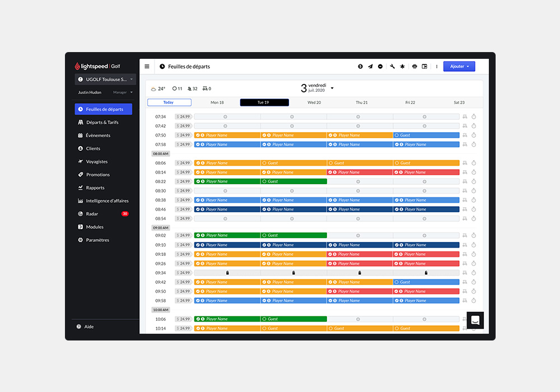Click the dollar payment icon in toolbar
560x392 pixels.
(361, 67)
